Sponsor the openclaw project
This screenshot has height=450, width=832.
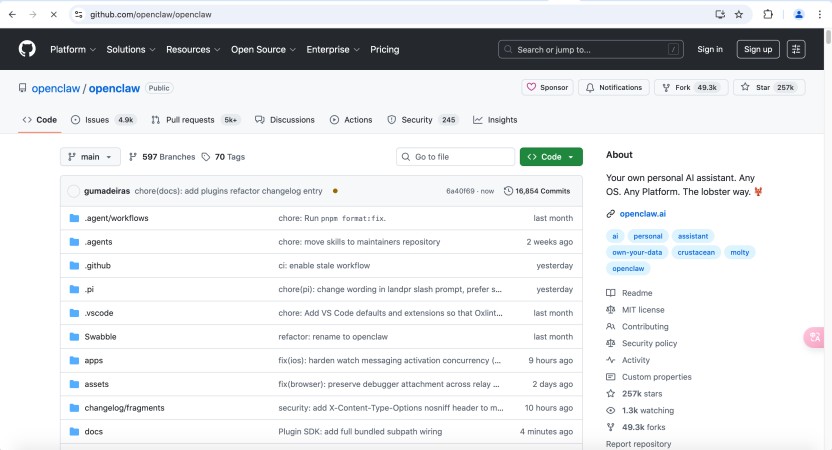(x=546, y=88)
